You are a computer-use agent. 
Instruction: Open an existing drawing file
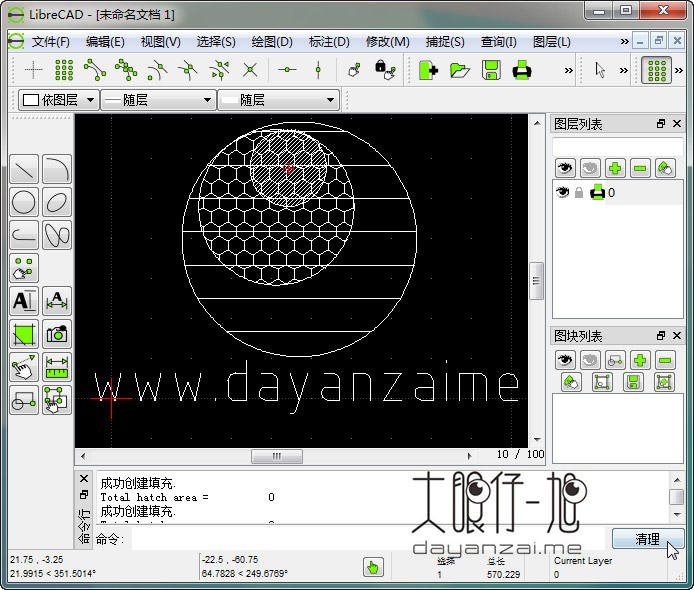point(459,70)
